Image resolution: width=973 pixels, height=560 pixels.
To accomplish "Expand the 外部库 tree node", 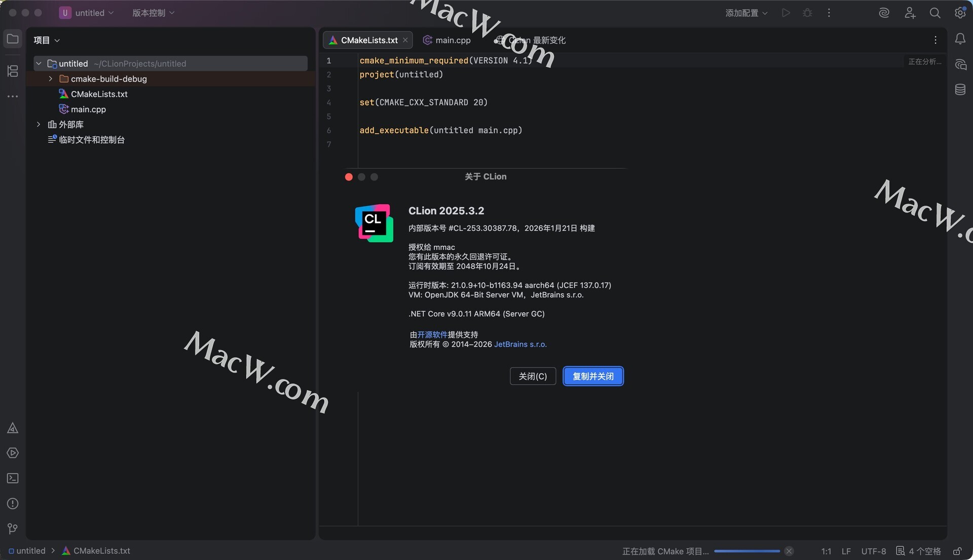I will [x=39, y=124].
